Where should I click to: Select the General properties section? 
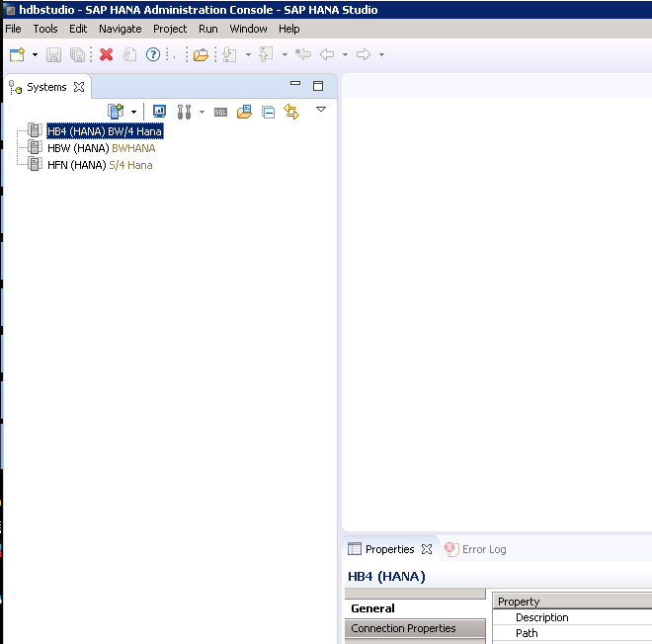pyautogui.click(x=415, y=608)
